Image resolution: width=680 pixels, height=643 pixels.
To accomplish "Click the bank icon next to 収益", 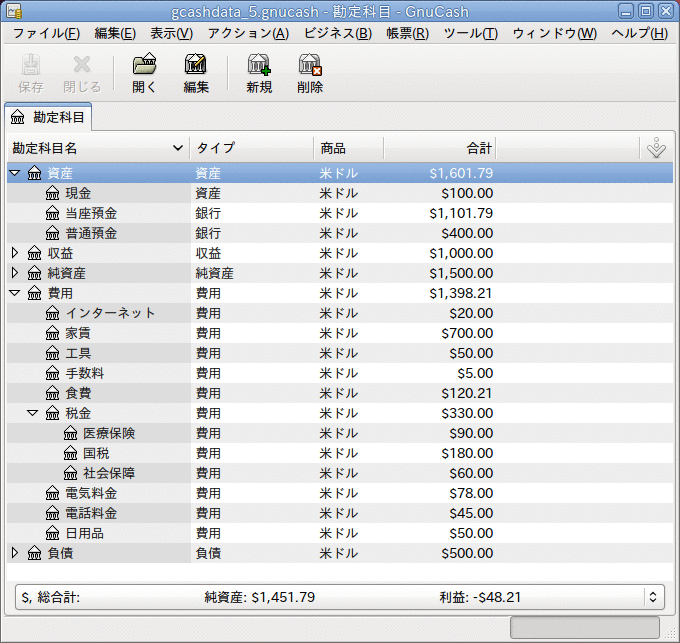I will click(34, 253).
